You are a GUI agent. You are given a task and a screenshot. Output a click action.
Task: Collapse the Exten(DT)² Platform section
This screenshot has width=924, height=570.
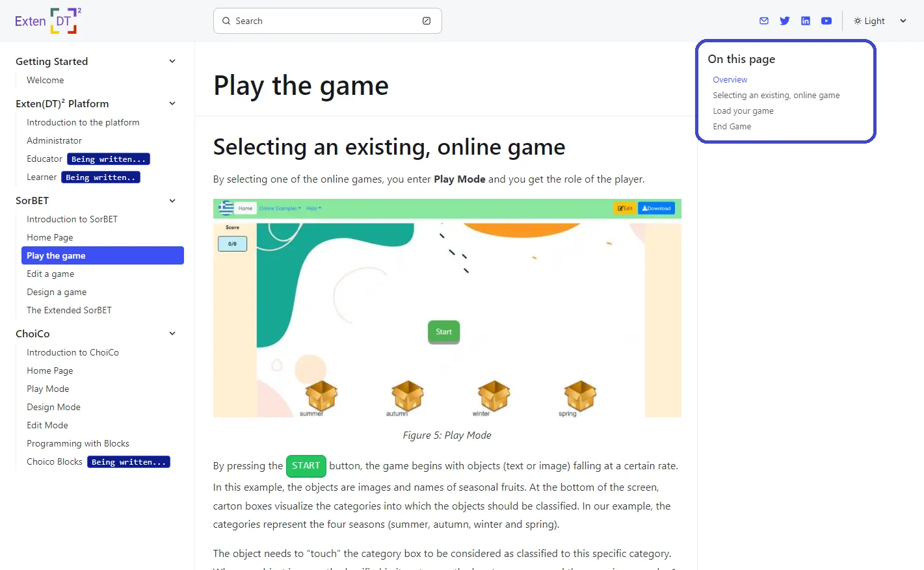click(172, 103)
